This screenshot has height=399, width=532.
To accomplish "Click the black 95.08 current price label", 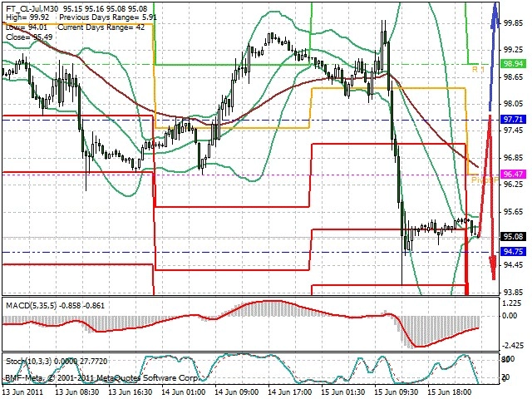I will point(513,236).
